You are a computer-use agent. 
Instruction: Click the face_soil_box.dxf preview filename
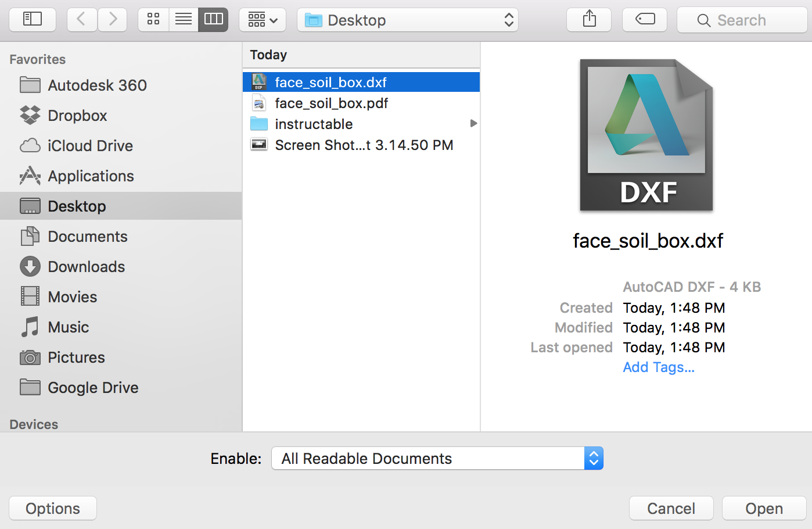(x=648, y=241)
